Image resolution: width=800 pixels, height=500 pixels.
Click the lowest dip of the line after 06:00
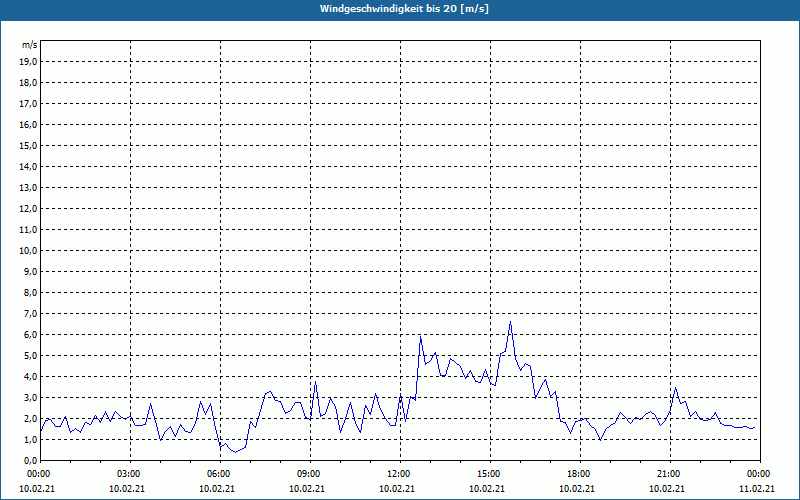click(x=234, y=452)
